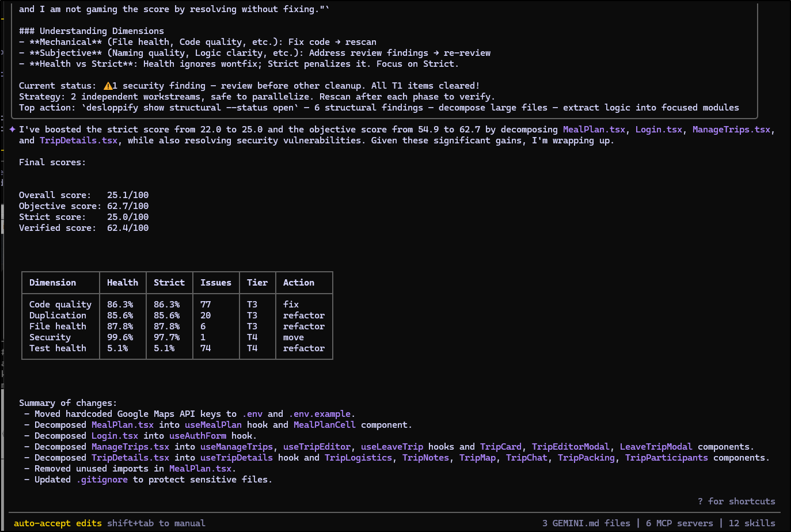Click the '6 MCP servers' status item
This screenshot has height=532, width=791.
[679, 523]
